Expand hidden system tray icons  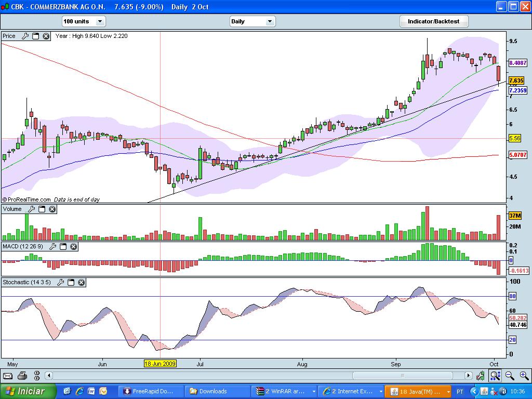tap(474, 392)
